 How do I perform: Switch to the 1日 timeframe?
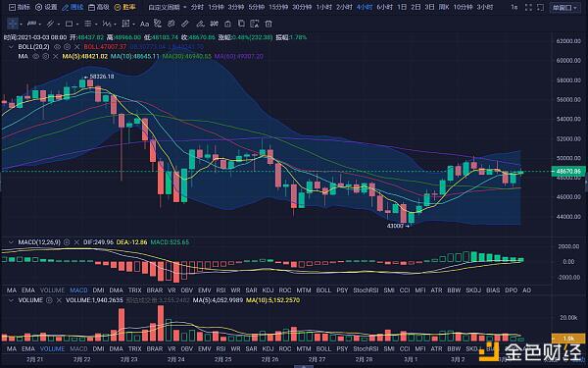(x=402, y=7)
